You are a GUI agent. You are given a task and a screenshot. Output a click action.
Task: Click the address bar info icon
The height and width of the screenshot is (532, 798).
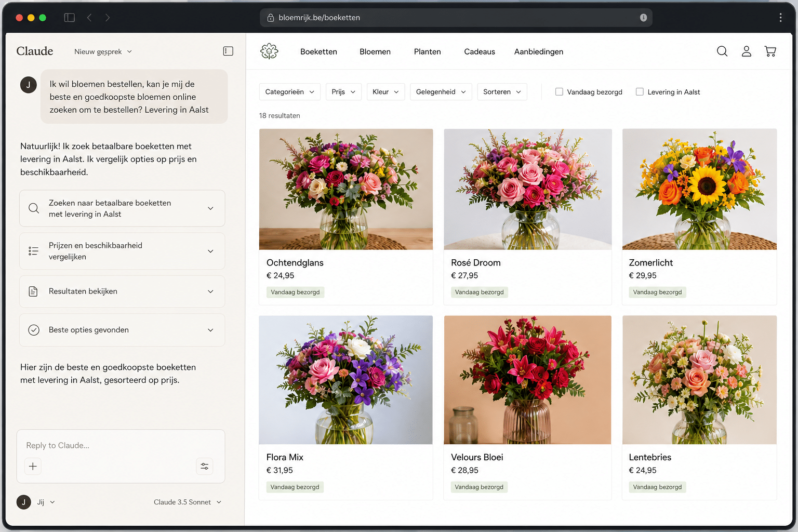643,18
